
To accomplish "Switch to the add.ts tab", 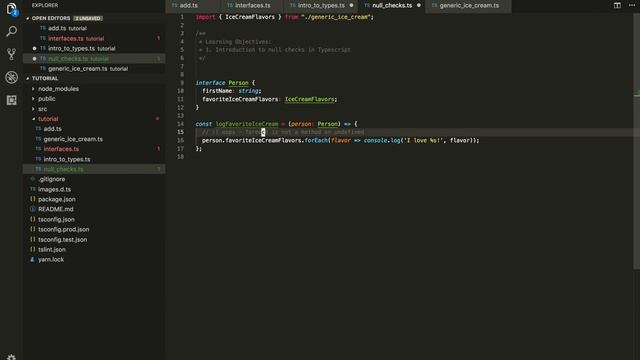I will (x=193, y=6).
